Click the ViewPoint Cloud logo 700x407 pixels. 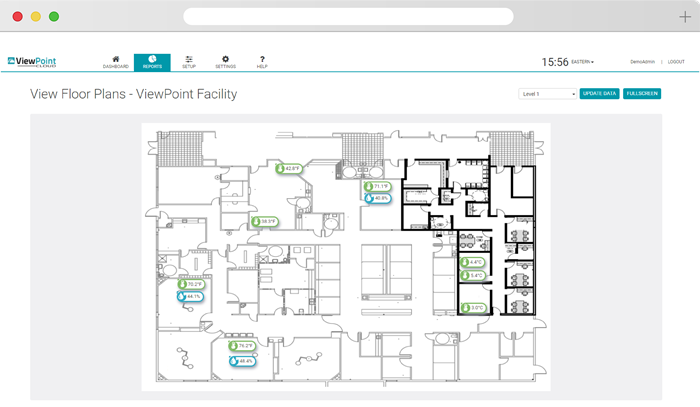click(32, 62)
